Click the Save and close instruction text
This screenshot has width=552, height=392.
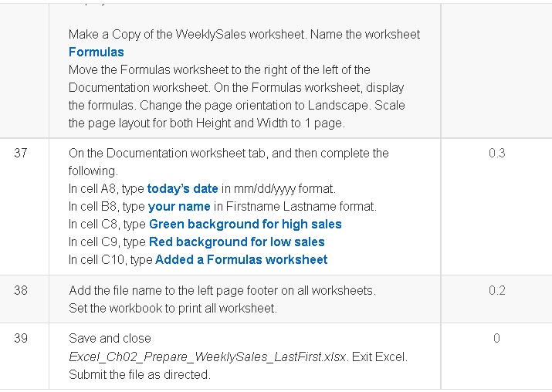(x=110, y=338)
